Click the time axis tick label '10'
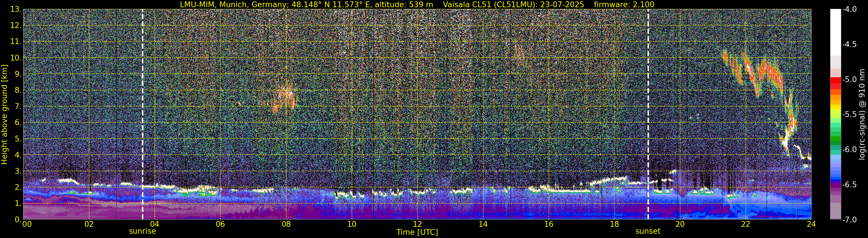868x238 pixels. [352, 224]
